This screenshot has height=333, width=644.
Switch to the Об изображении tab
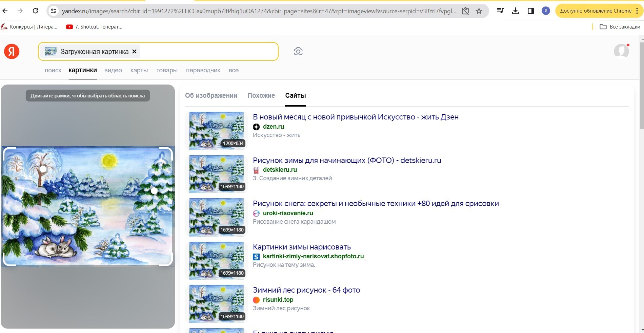click(211, 96)
